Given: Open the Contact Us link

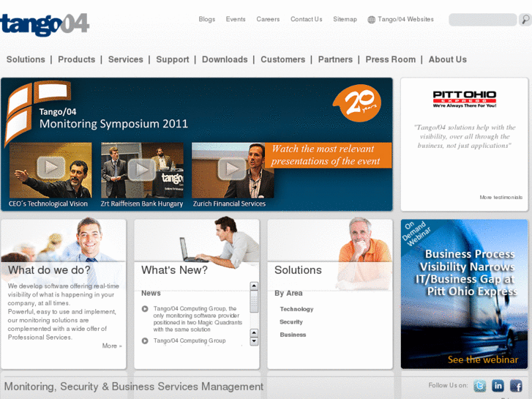Looking at the screenshot, I should 307,19.
